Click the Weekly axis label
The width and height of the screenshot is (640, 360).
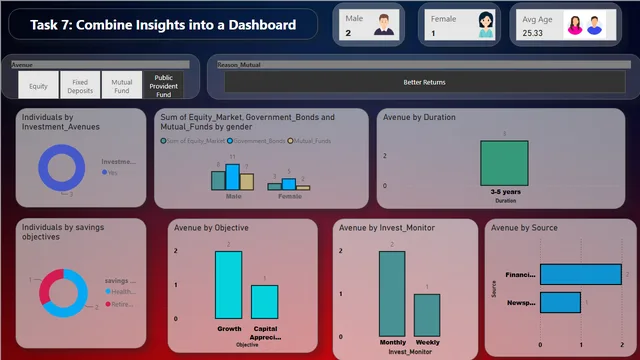pyautogui.click(x=427, y=342)
